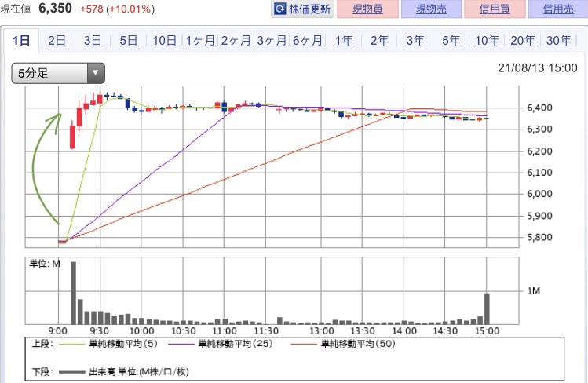Click the 21/08/13 15:00 timestamp
Viewport: 588px width, 383px height.
[x=538, y=68]
